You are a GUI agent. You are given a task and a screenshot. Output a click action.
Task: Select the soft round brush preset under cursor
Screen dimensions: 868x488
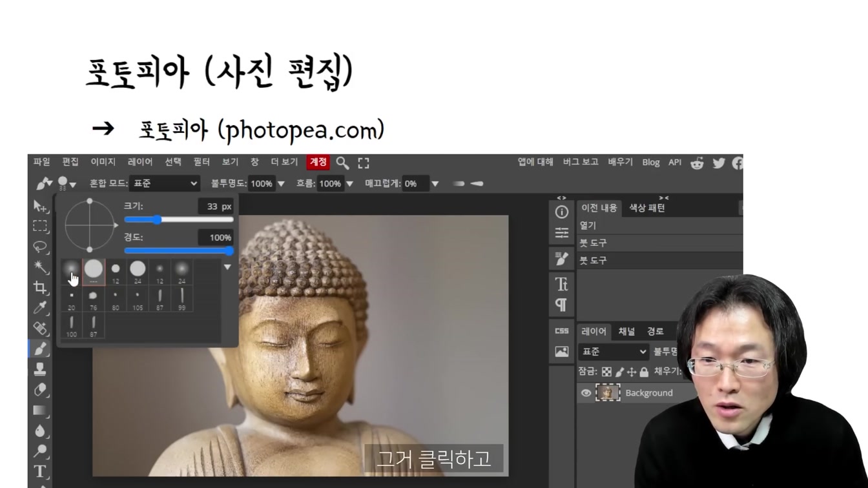[72, 272]
